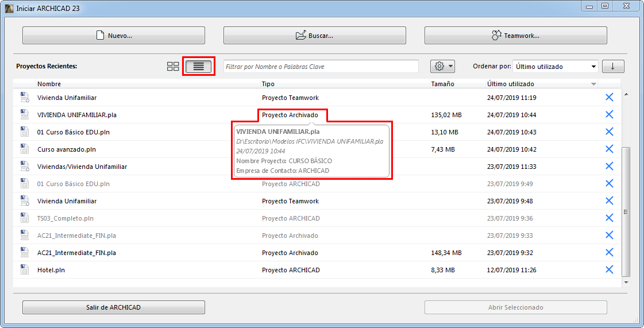
Task: Click the Buscar button
Action: pos(315,35)
